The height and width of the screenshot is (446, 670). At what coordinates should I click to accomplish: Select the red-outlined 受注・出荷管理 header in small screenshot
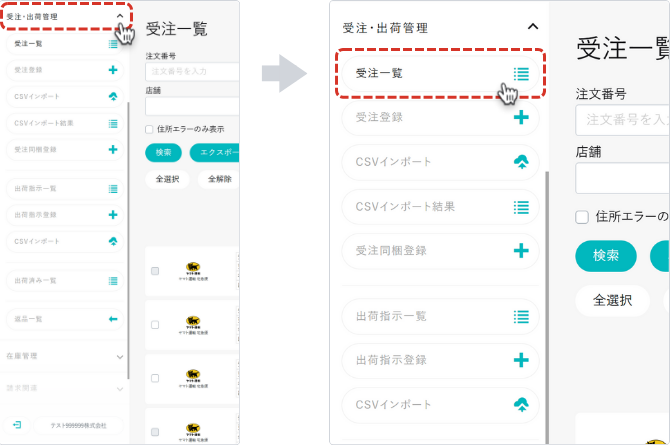60,17
